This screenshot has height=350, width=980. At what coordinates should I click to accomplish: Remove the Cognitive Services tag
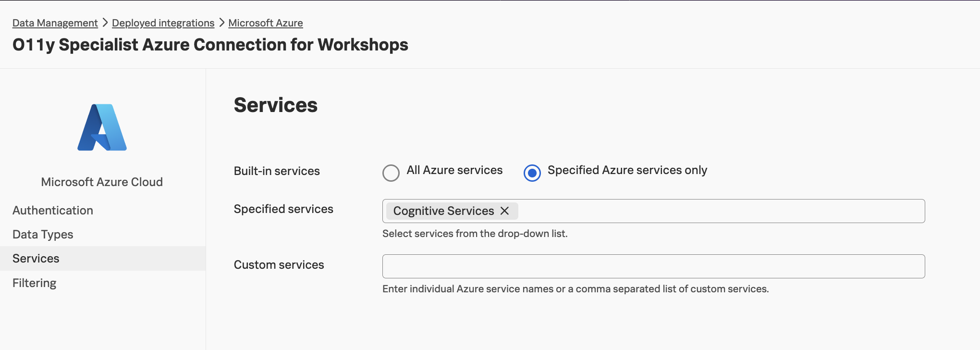click(x=504, y=211)
